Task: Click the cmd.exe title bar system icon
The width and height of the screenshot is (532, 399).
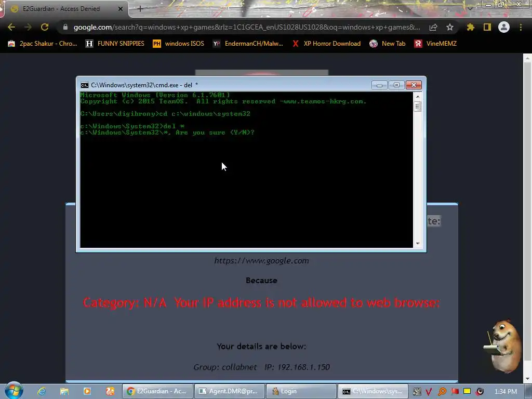Action: coord(85,85)
